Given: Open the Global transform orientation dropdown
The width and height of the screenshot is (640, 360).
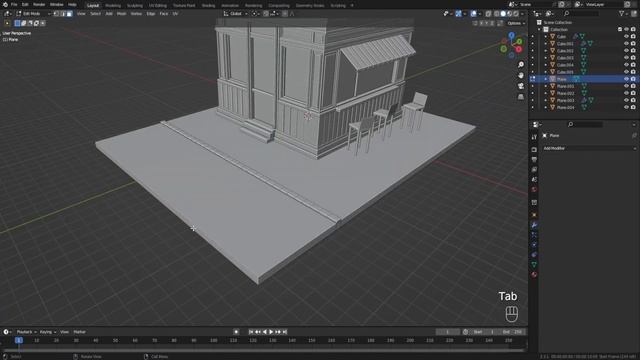Looking at the screenshot, I should 236,13.
